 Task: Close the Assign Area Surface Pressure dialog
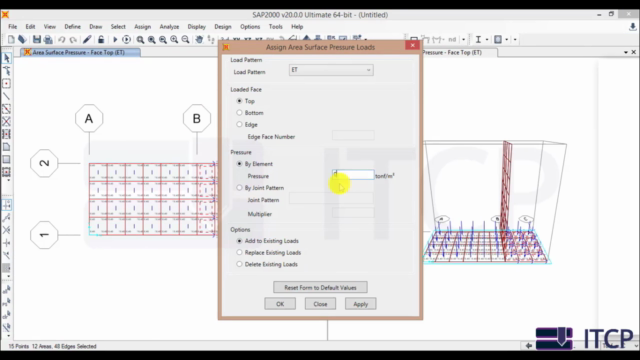413,46
